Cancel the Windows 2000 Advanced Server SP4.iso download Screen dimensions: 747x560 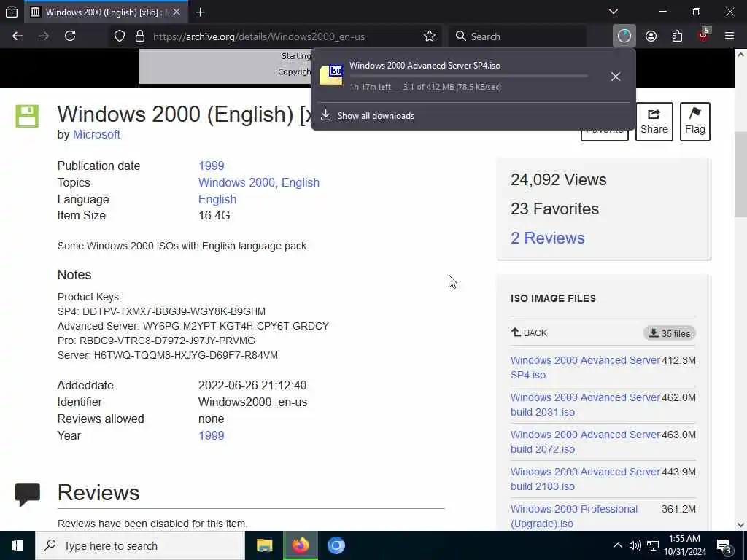616,76
